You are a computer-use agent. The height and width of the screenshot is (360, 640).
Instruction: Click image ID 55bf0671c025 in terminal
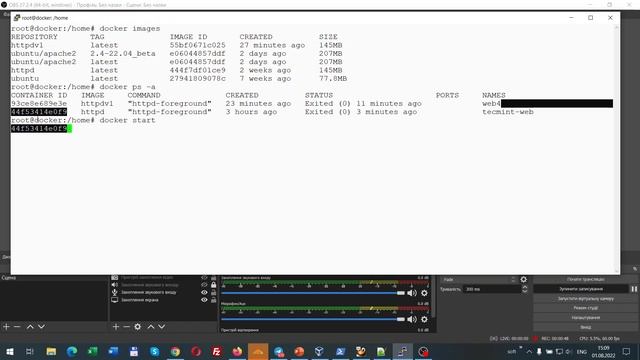coord(198,45)
